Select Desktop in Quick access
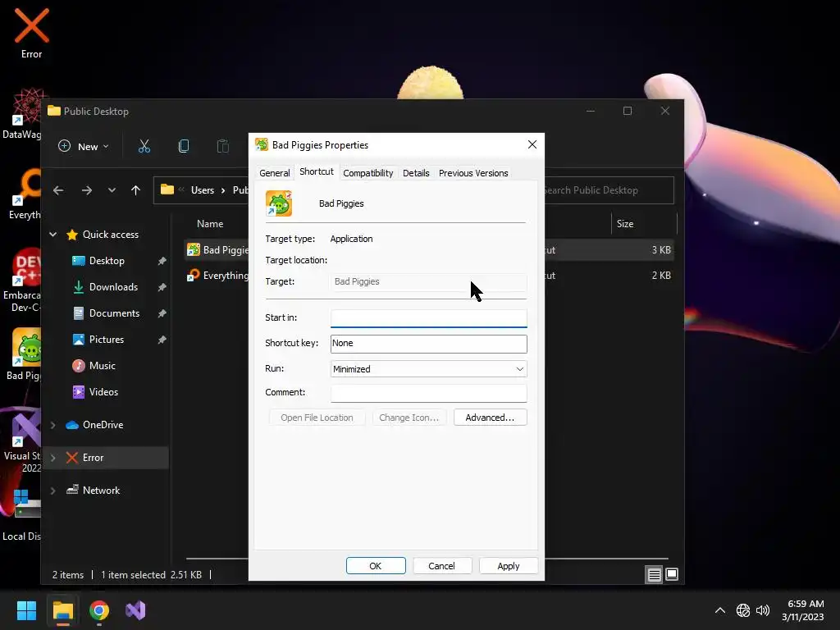 pos(107,261)
